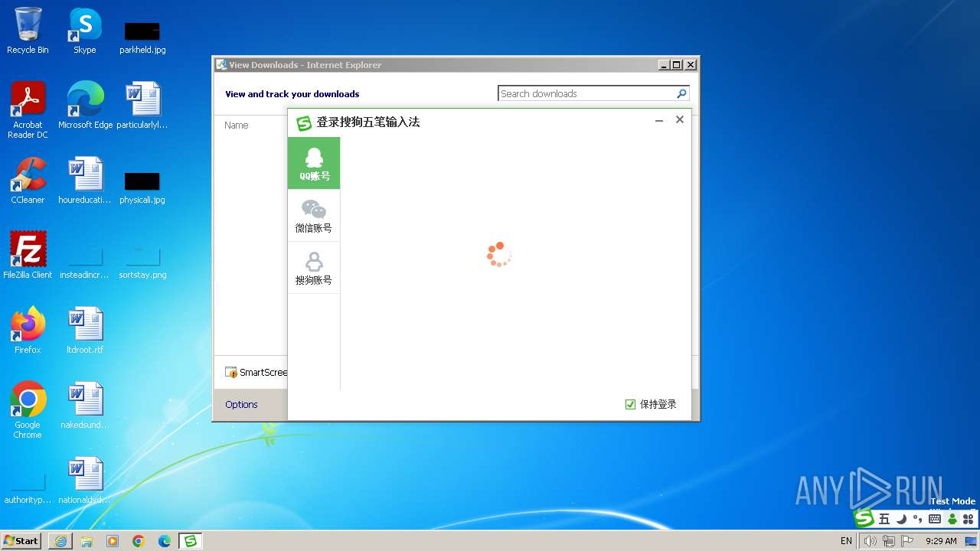
Task: Open CCleaner desktop shortcut
Action: (x=28, y=181)
